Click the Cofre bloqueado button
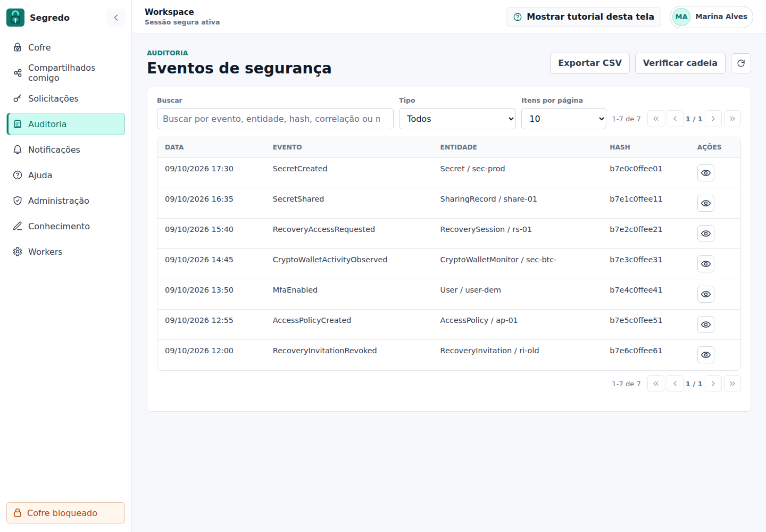 pyautogui.click(x=65, y=513)
